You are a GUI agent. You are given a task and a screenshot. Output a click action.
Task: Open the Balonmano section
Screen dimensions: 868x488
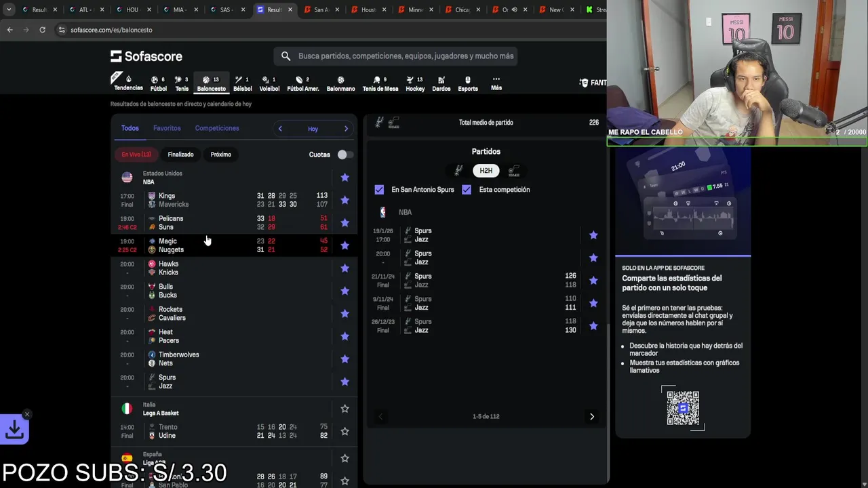(x=340, y=83)
